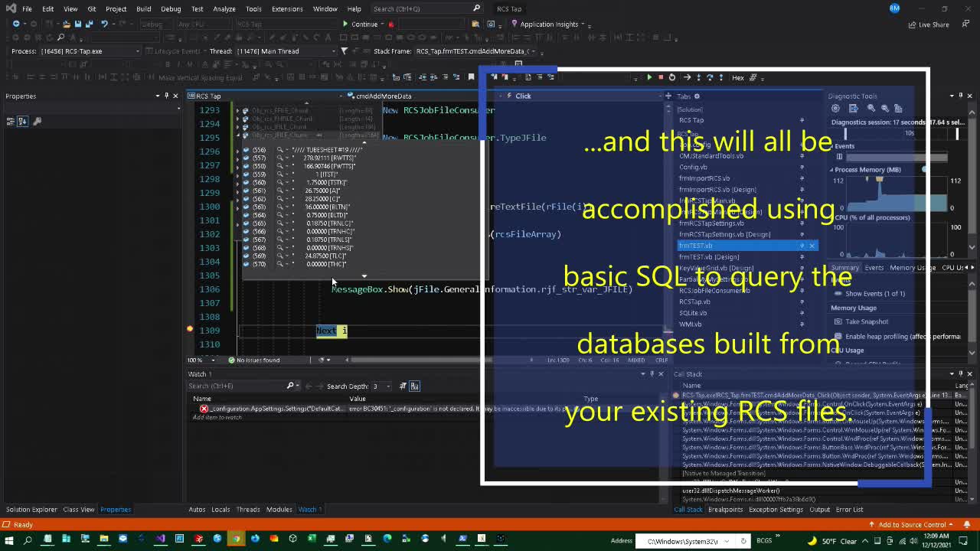Open the Properties panel options dropdown arrow
980x551 pixels.
[157, 96]
